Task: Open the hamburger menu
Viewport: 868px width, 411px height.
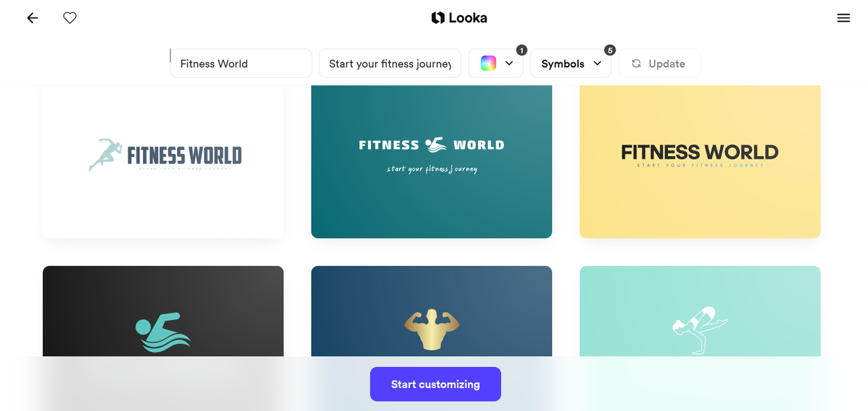Action: (x=843, y=18)
